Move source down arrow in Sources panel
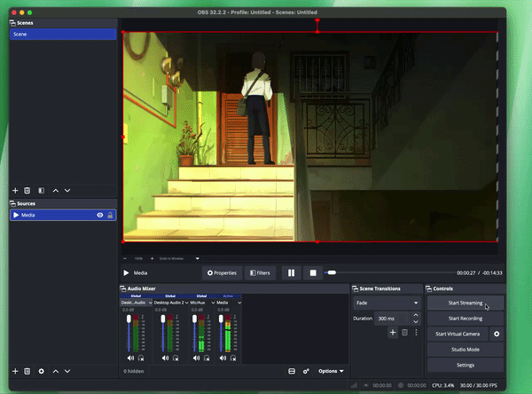 tap(67, 371)
